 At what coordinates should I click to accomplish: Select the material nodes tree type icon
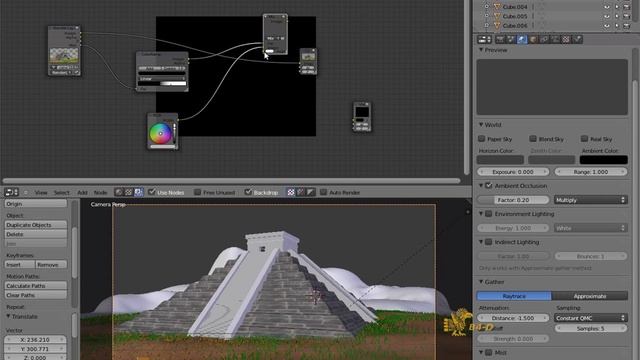119,192
